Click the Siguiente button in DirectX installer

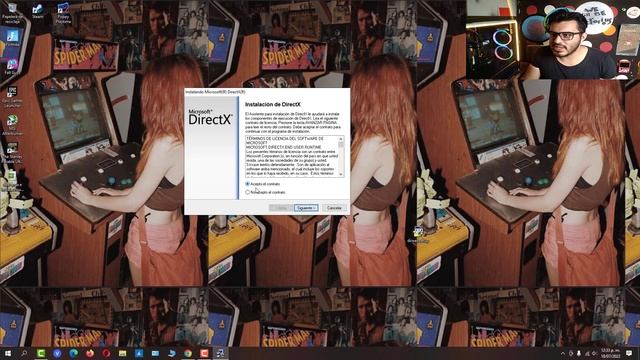tap(306, 208)
